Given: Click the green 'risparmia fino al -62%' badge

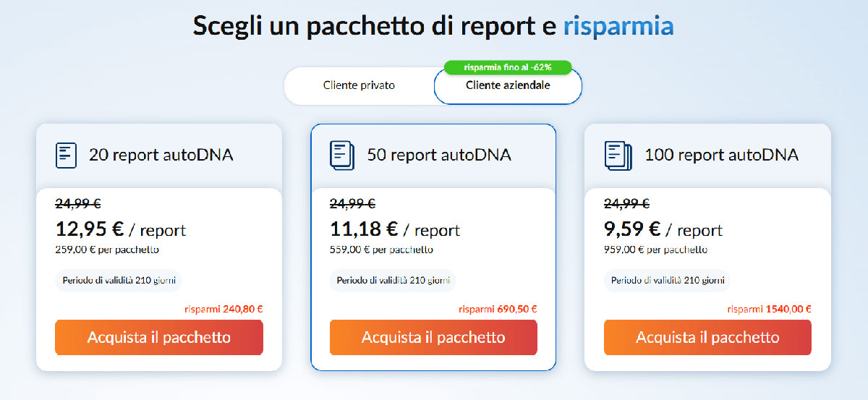Looking at the screenshot, I should (508, 67).
